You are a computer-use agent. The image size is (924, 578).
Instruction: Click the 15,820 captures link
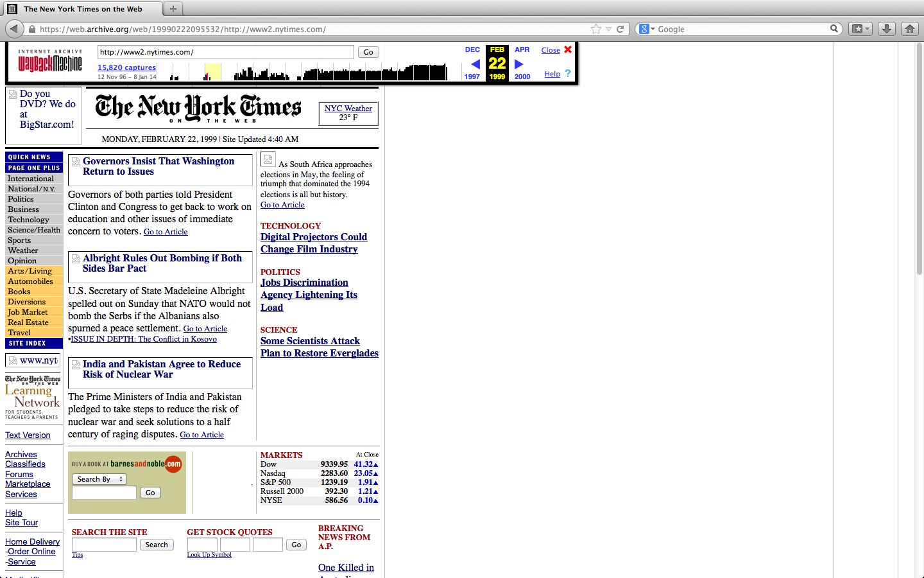(x=126, y=67)
